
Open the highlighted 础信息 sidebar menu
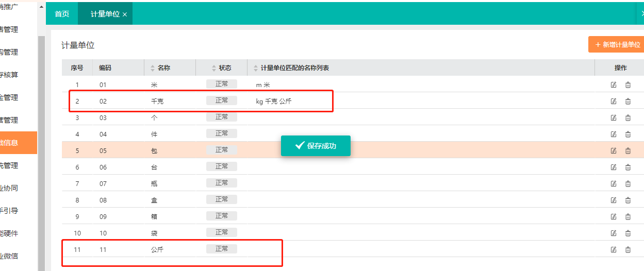pos(19,143)
